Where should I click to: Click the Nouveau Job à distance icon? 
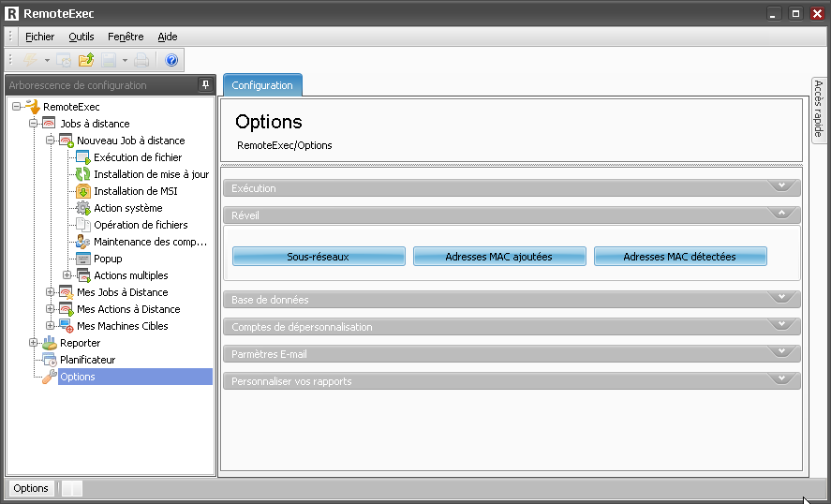[x=67, y=141]
